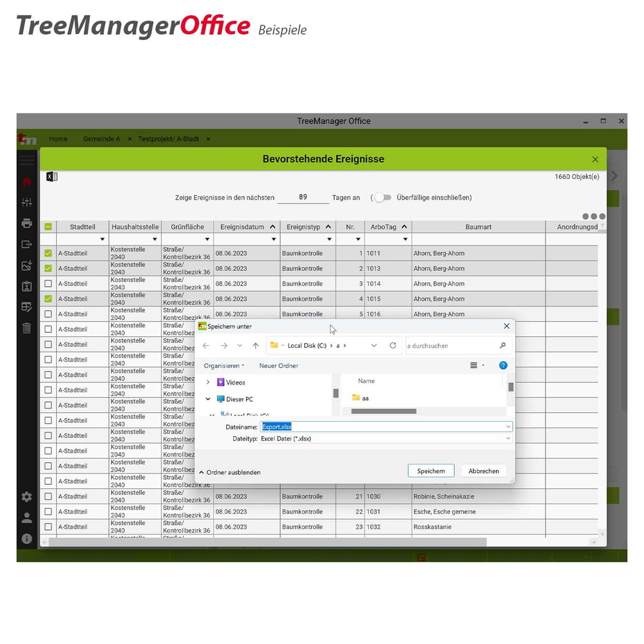Open the ArboTag column filter dropdown
This screenshot has height=644, width=644.
(x=405, y=240)
